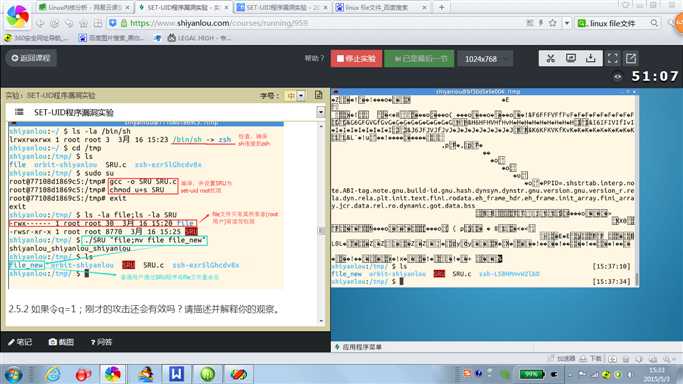Click the scissors clipboard icon in toolbar
The height and width of the screenshot is (384, 683).
[x=550, y=58]
